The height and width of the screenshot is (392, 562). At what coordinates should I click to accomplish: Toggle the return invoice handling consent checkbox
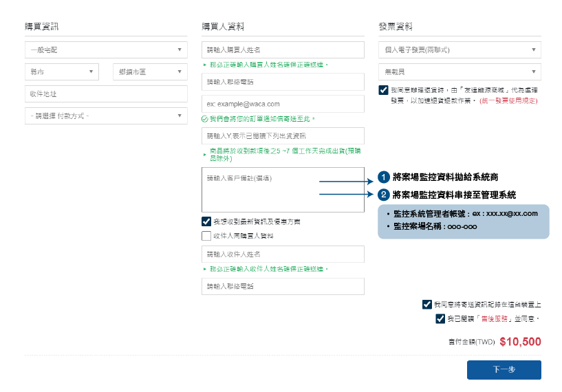pos(383,90)
